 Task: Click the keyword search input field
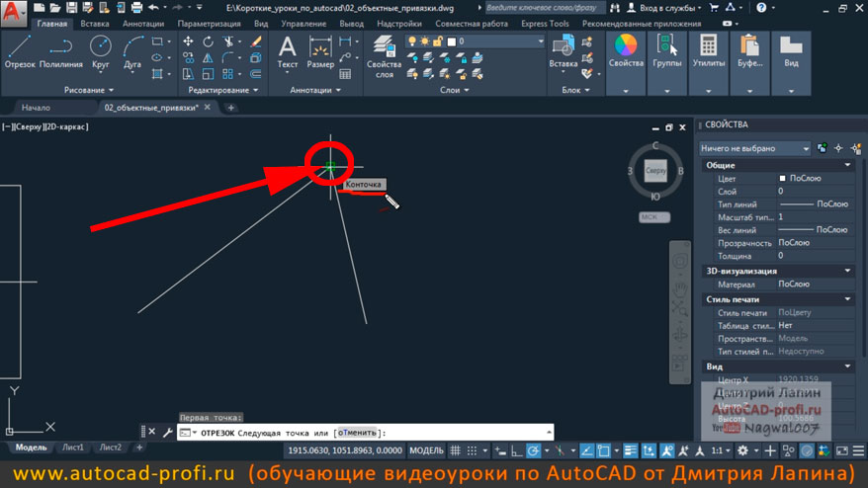pos(544,8)
